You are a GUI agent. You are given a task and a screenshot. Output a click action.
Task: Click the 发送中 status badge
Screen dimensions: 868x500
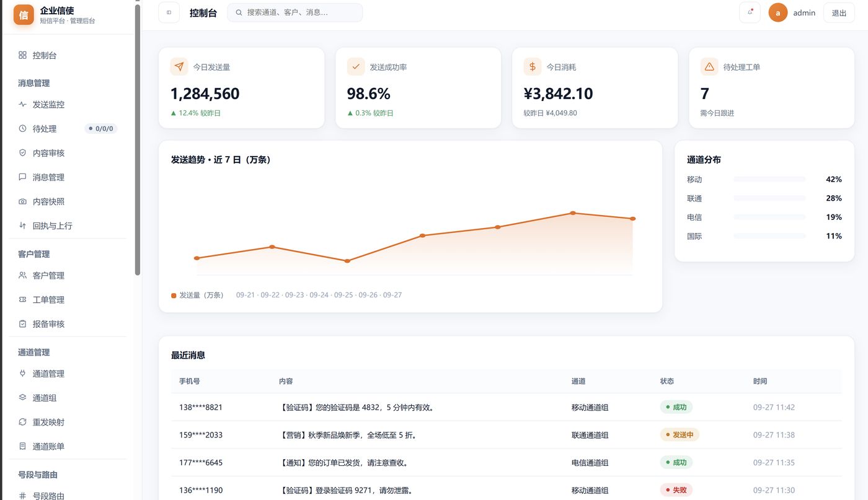680,435
